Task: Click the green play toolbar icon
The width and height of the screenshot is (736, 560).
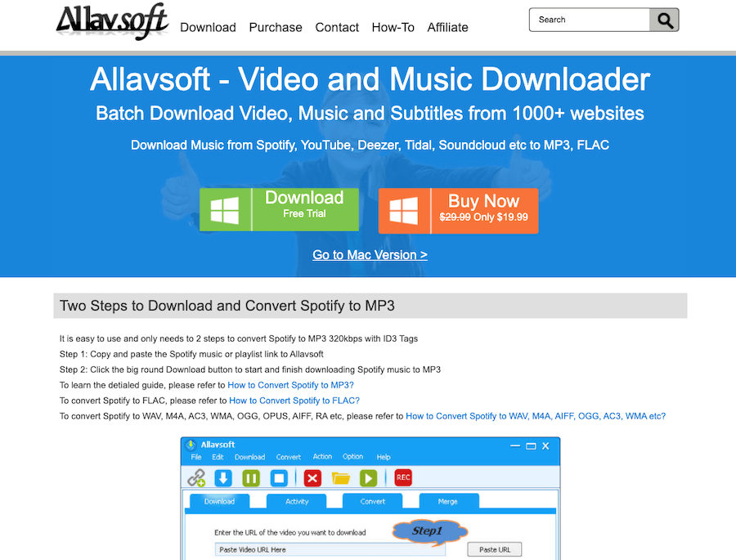Action: 369,478
